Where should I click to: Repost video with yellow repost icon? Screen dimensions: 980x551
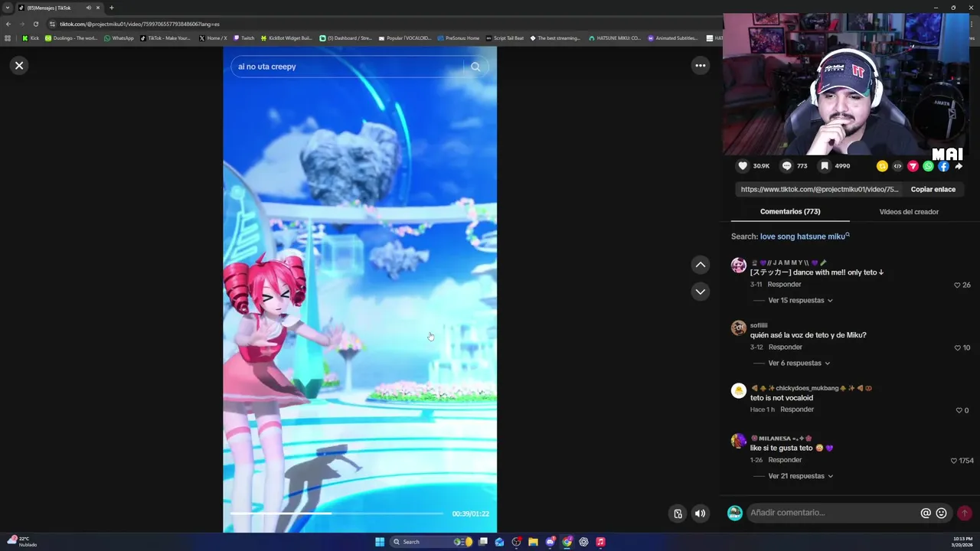pyautogui.click(x=882, y=166)
